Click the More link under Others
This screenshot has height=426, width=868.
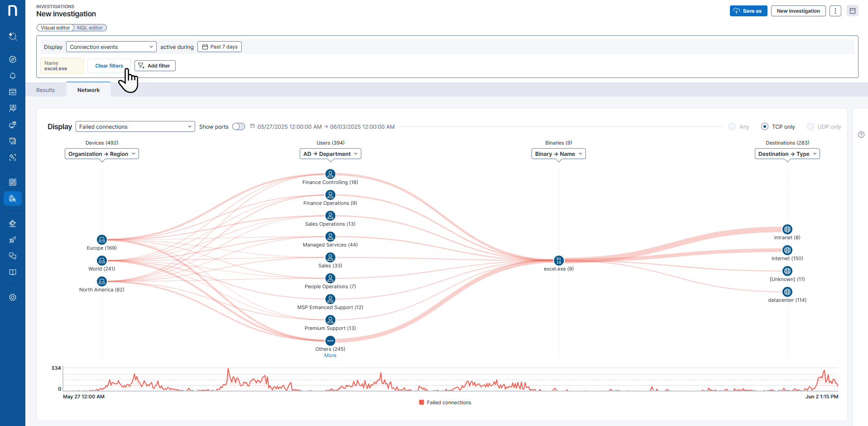[x=330, y=356]
